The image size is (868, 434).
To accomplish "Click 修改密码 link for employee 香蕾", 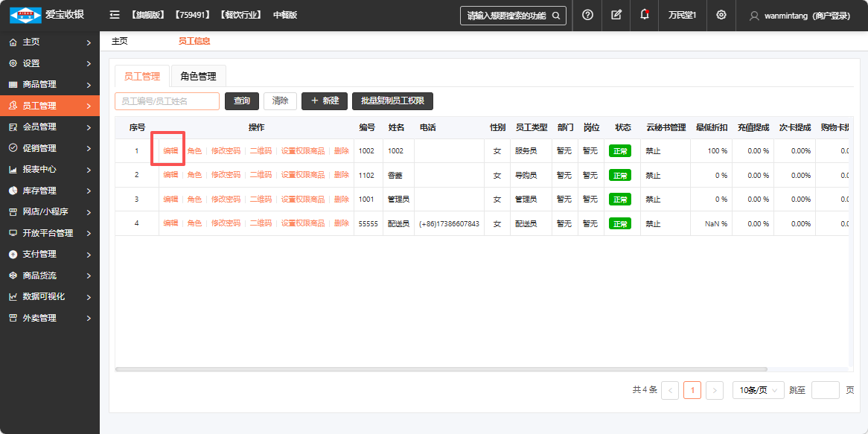I will click(x=226, y=175).
